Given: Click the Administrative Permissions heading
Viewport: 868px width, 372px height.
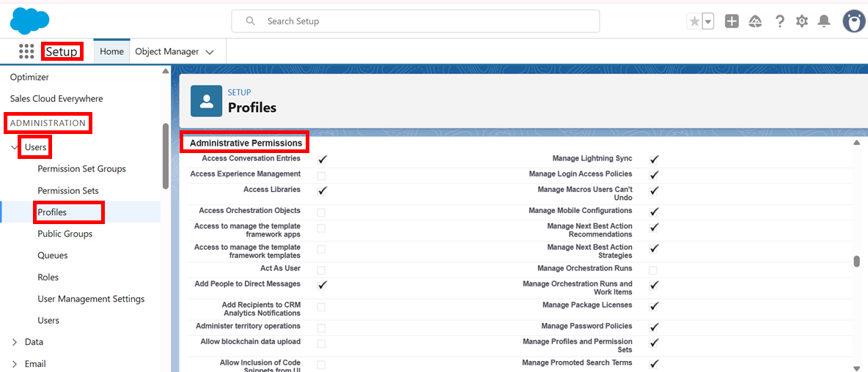Looking at the screenshot, I should (246, 144).
